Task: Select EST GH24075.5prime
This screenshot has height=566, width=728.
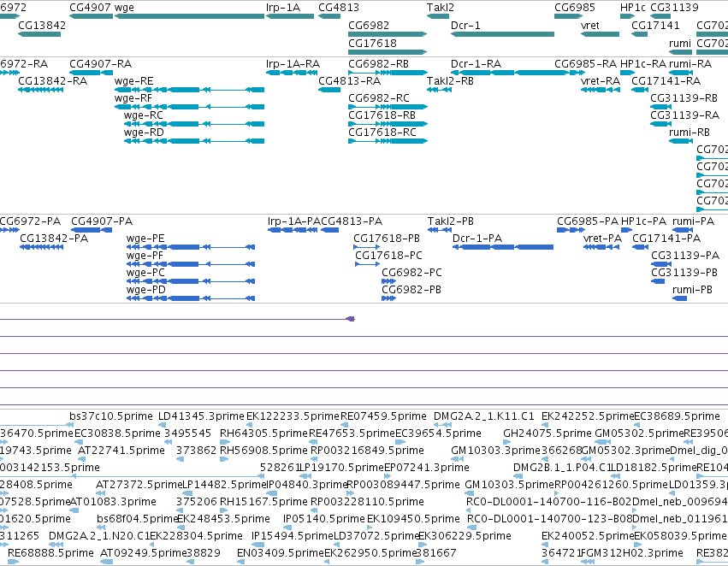Action: point(547,433)
